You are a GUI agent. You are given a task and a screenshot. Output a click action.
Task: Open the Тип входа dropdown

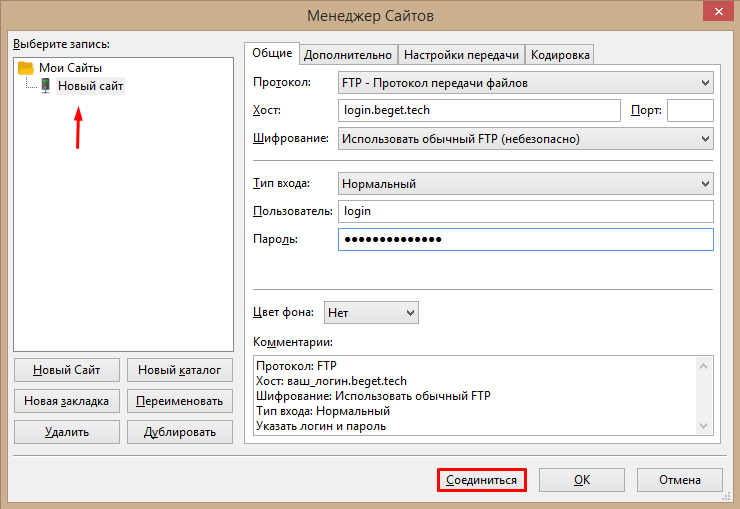click(525, 184)
